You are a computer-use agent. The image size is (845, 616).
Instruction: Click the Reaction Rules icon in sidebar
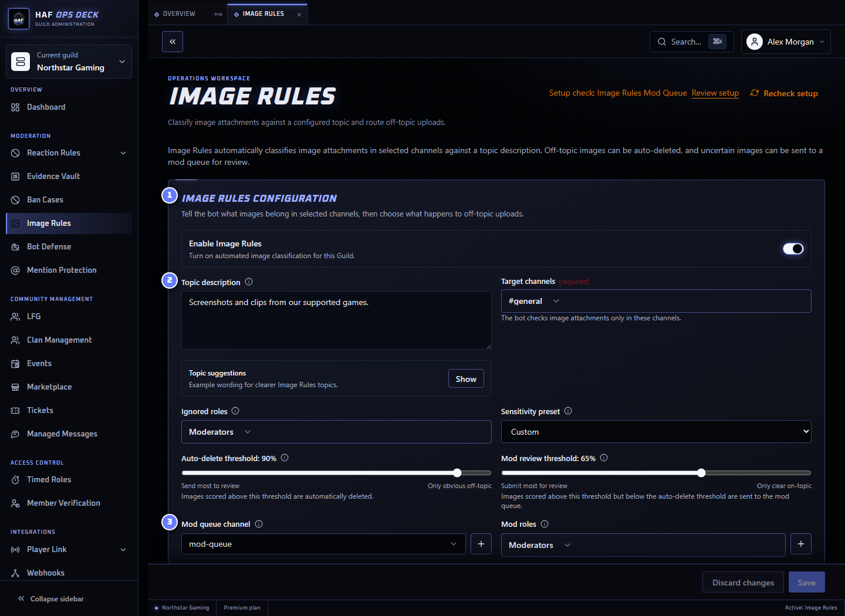click(15, 153)
